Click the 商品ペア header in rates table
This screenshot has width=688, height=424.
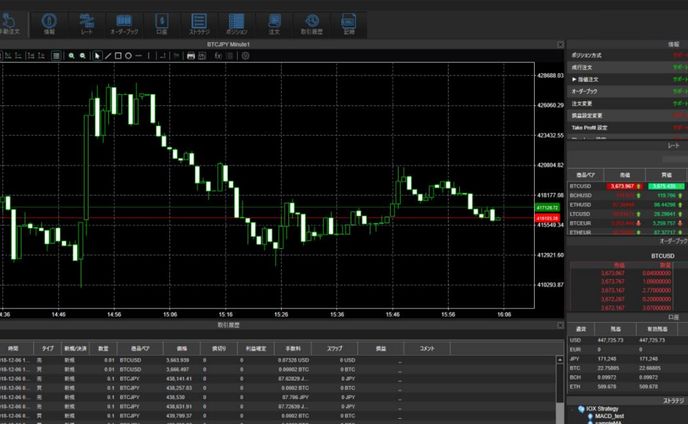coord(583,173)
